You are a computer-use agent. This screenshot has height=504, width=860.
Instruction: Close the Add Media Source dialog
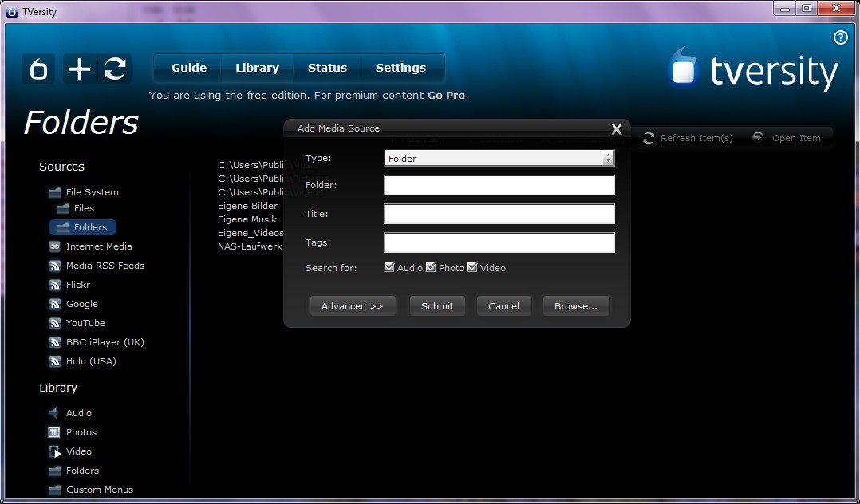tap(616, 129)
